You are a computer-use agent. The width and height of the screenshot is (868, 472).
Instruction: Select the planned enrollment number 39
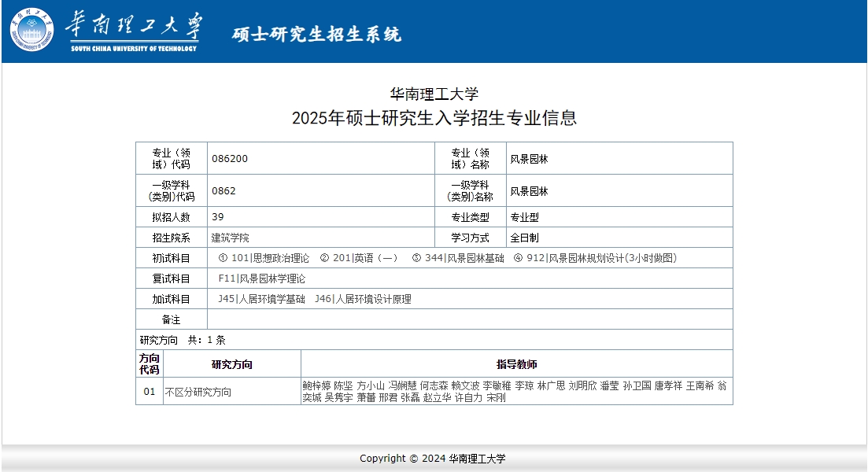(x=217, y=217)
